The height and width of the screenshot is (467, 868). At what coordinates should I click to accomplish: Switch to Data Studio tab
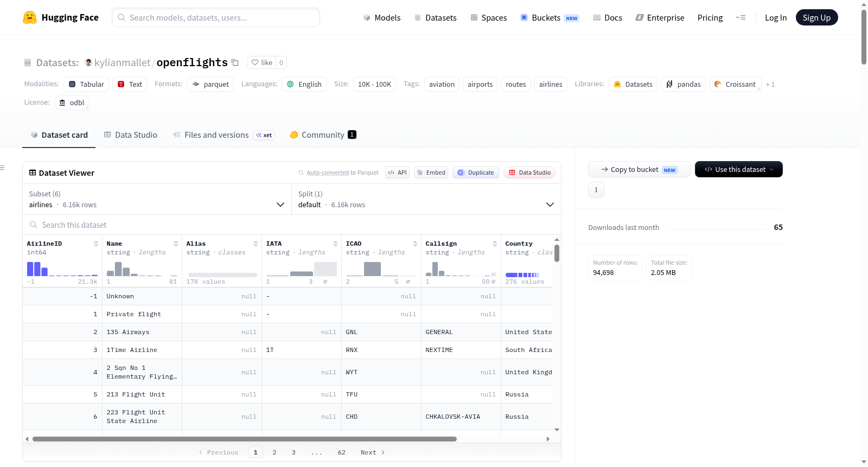131,135
